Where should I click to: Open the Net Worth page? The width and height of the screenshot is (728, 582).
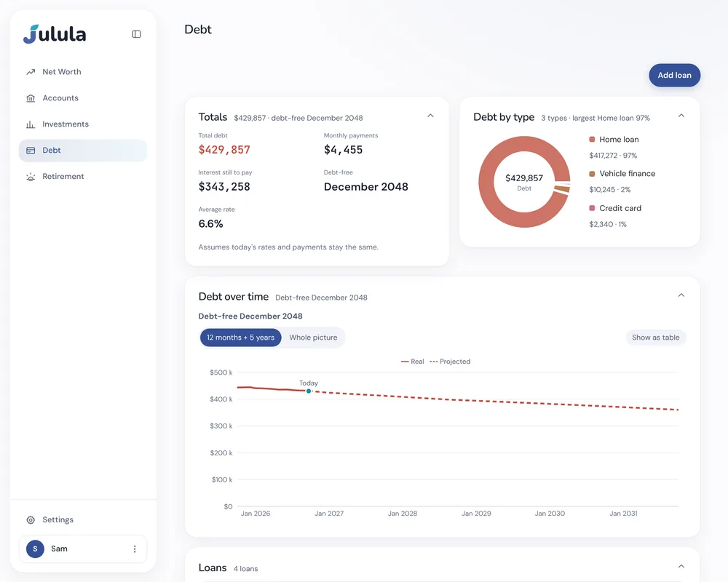83,72
